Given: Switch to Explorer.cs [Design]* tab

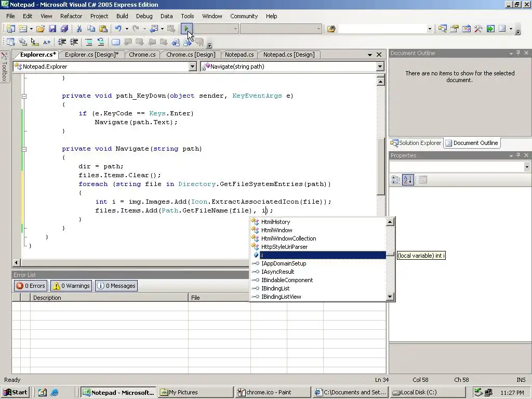Looking at the screenshot, I should pyautogui.click(x=91, y=55).
